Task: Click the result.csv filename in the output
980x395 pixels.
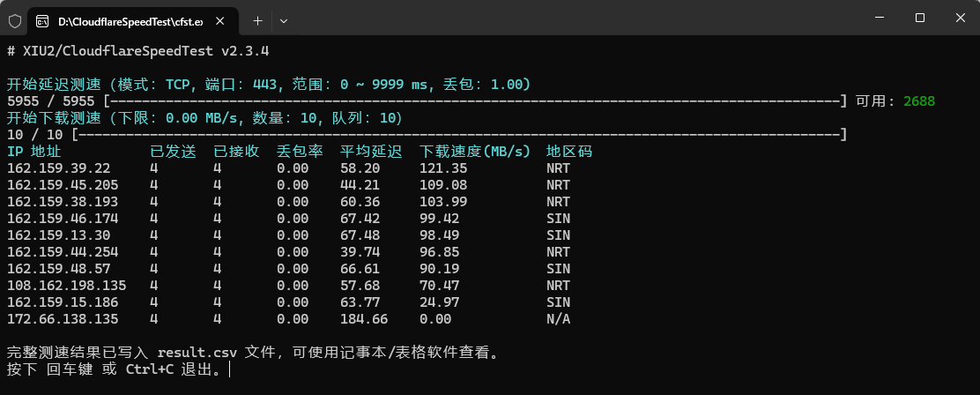Action: click(197, 353)
